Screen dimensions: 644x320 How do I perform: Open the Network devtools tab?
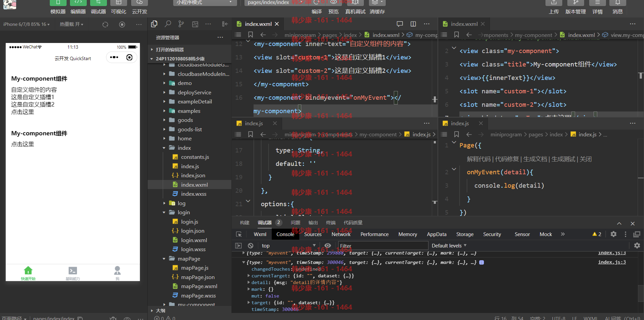341,234
